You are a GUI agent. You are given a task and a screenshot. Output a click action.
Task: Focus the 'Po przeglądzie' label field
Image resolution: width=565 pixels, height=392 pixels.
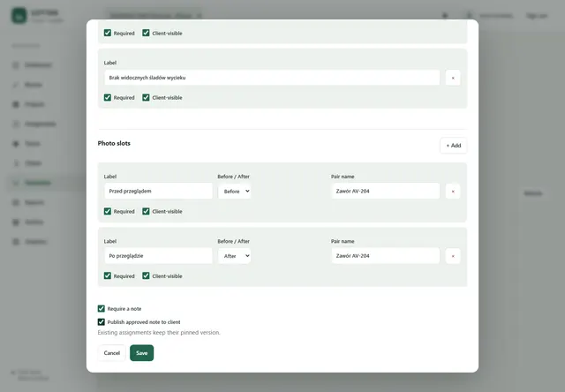158,256
